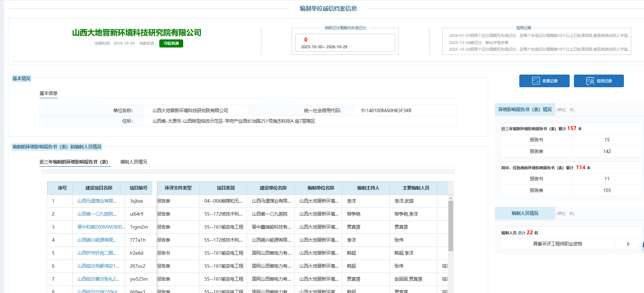The height and width of the screenshot is (293, 644).
Task: Click the scroll-up arrow of table scrollbar
Action: [451, 198]
